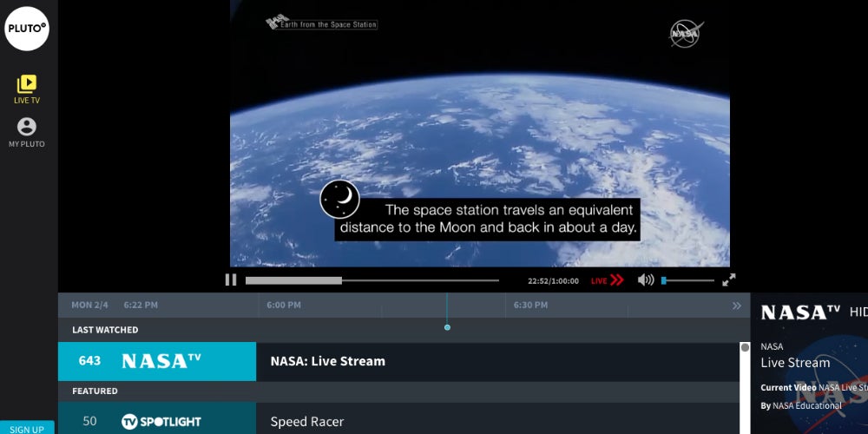Click the Sign Up button
868x434 pixels.
click(27, 428)
